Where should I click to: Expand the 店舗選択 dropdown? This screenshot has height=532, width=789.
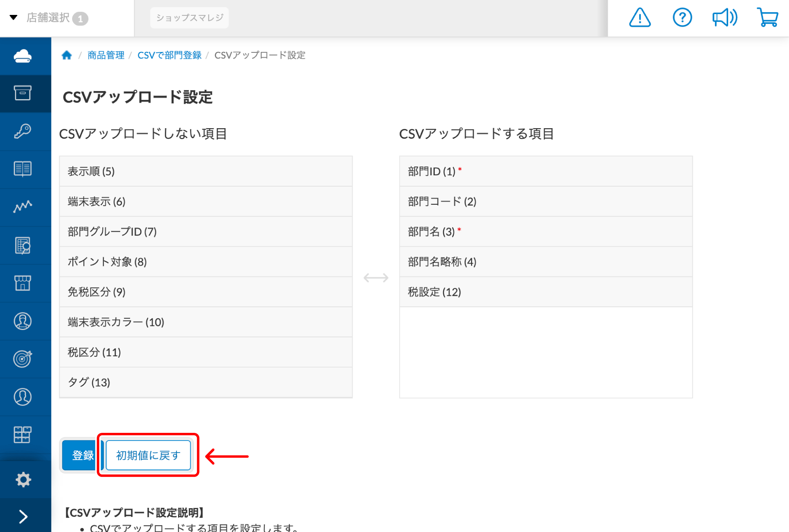(48, 18)
